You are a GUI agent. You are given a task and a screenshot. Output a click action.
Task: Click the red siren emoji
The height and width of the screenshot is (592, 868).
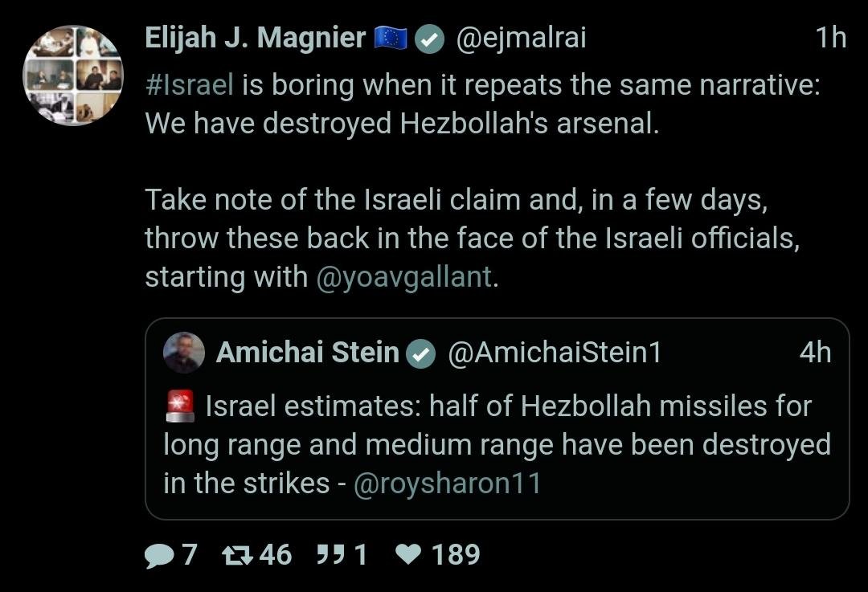[179, 406]
